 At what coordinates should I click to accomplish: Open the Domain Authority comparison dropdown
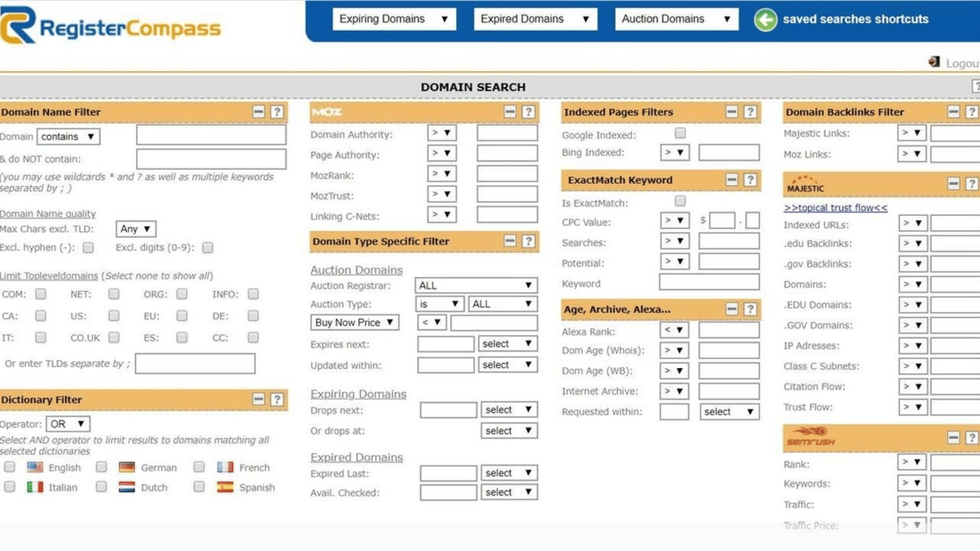point(441,133)
